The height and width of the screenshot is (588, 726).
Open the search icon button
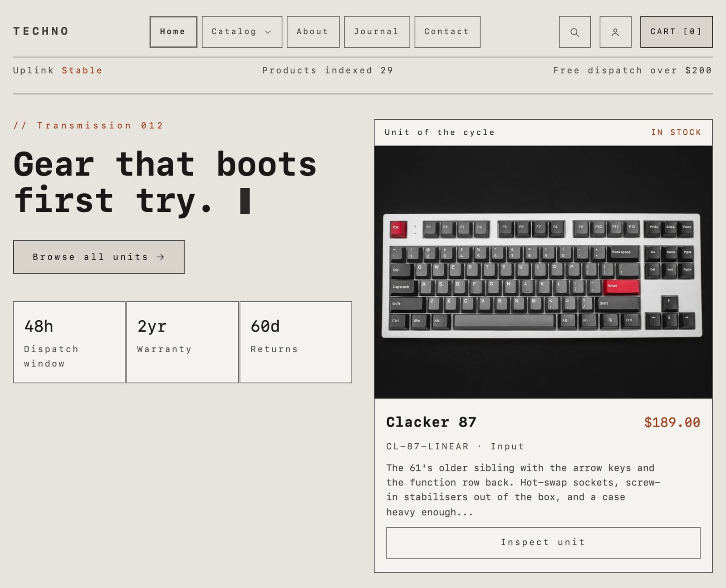pyautogui.click(x=574, y=32)
